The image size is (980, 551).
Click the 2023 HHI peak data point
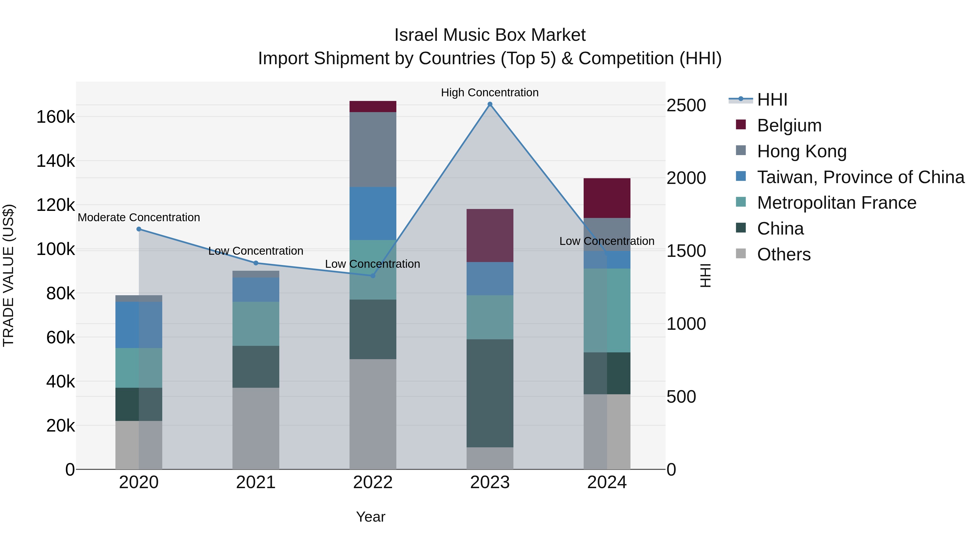tap(490, 104)
